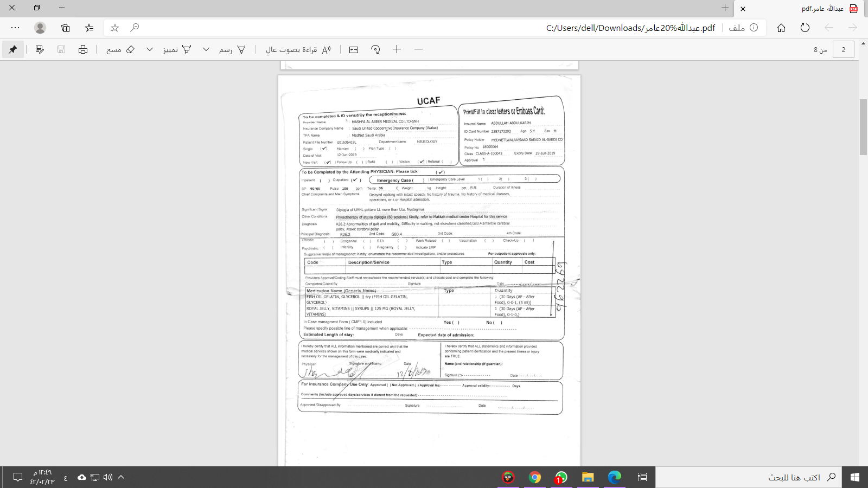Select the Erase (مسح) tool

click(120, 49)
